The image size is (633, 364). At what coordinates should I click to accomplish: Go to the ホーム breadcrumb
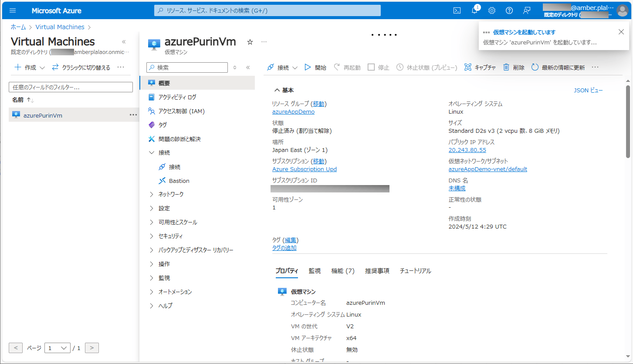[x=18, y=27]
